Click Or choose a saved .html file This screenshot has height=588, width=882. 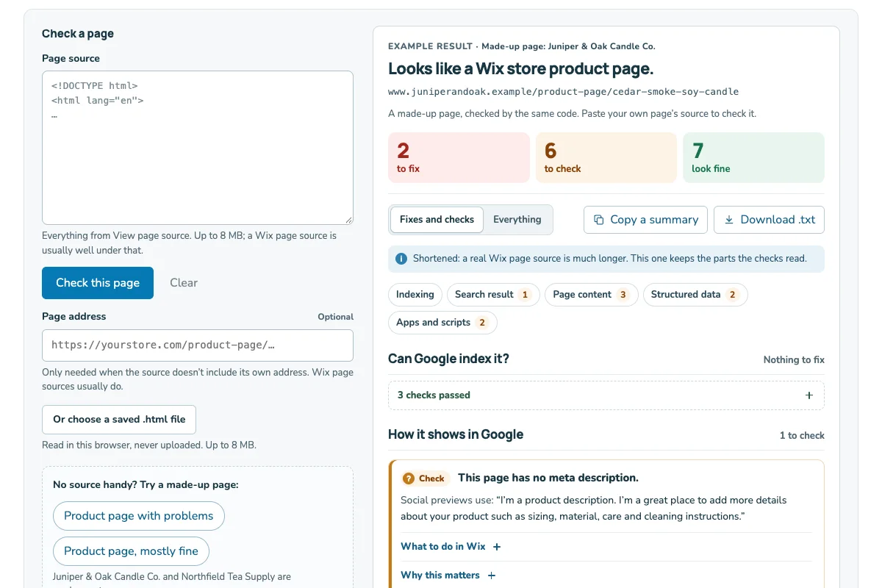[x=119, y=420]
